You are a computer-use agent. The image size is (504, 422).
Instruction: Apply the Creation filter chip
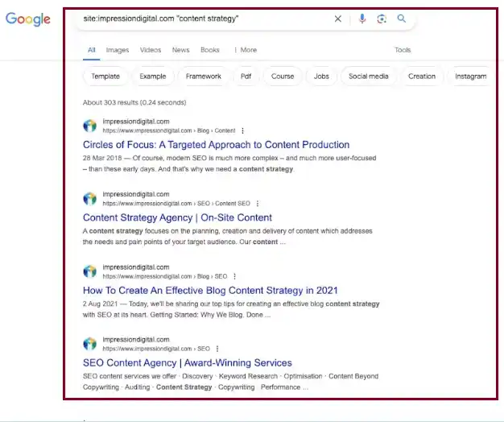coord(422,77)
